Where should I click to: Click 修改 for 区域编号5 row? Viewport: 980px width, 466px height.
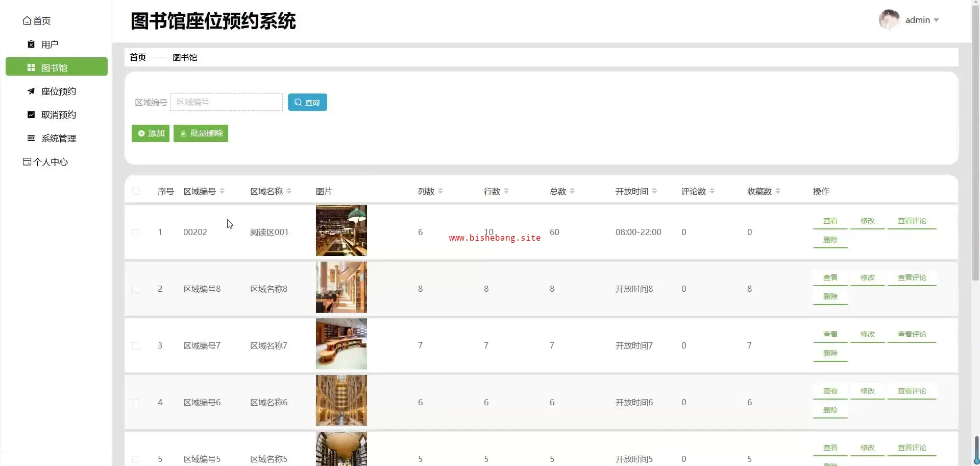pyautogui.click(x=868, y=448)
